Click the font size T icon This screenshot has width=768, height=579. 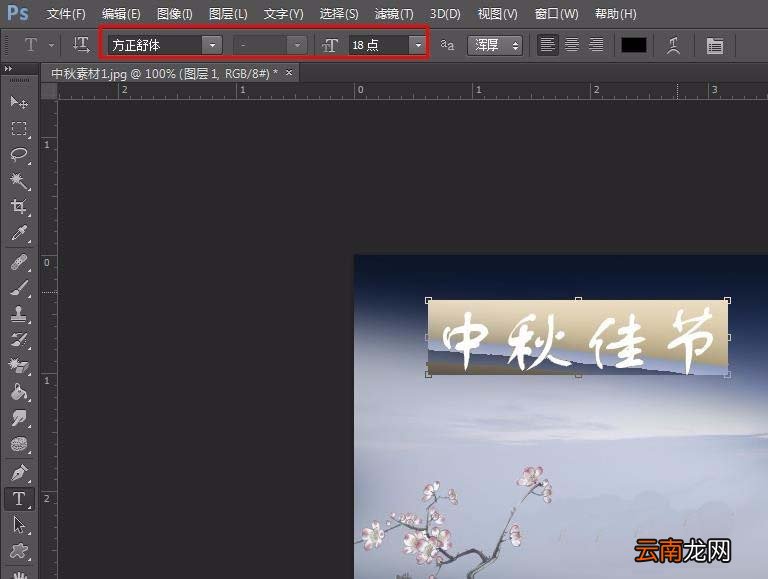click(x=330, y=46)
